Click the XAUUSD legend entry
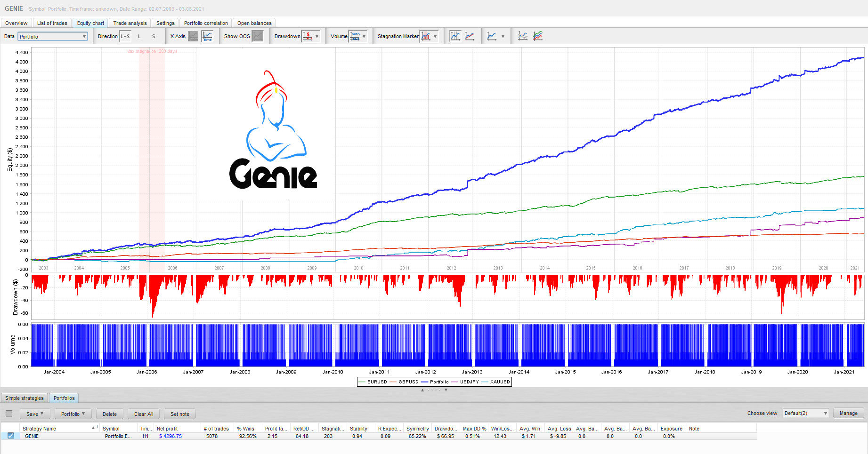Viewport: 868px width, 454px height. click(496, 382)
